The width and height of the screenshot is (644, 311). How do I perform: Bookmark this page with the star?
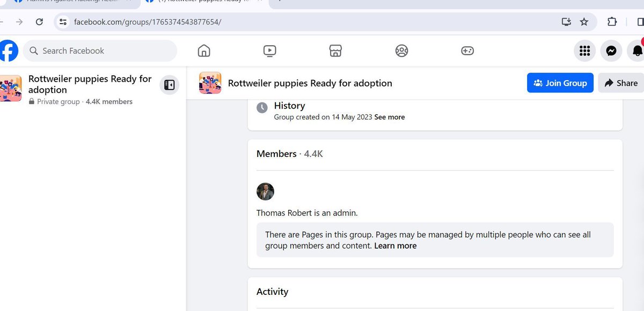[584, 22]
